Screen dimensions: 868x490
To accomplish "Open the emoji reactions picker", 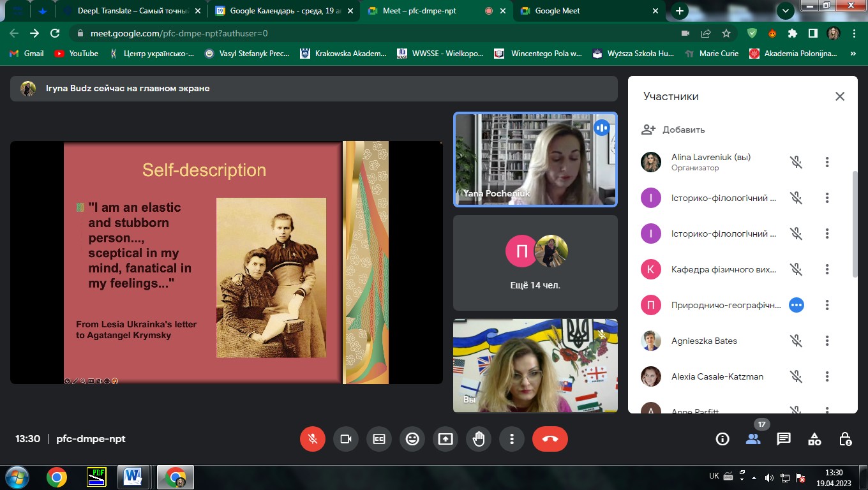I will pyautogui.click(x=412, y=439).
